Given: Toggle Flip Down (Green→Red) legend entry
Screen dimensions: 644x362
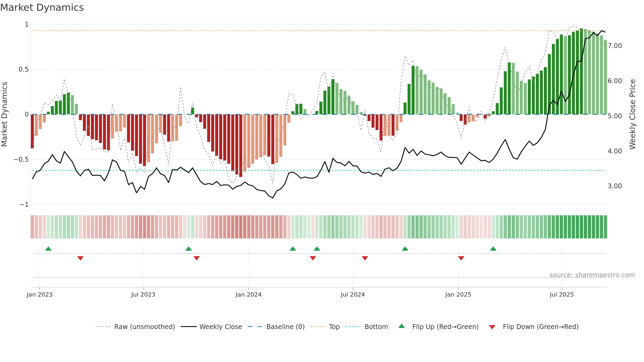Looking at the screenshot, I should pyautogui.click(x=534, y=327).
